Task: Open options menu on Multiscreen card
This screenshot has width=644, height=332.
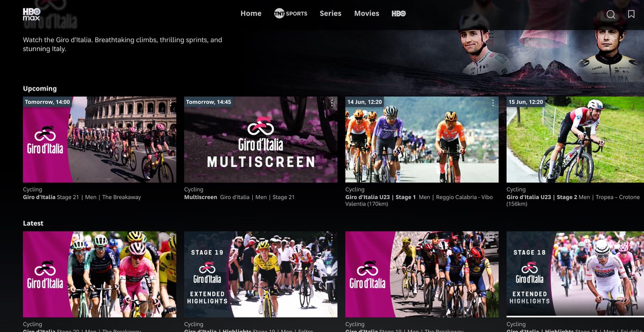Action: coord(332,102)
